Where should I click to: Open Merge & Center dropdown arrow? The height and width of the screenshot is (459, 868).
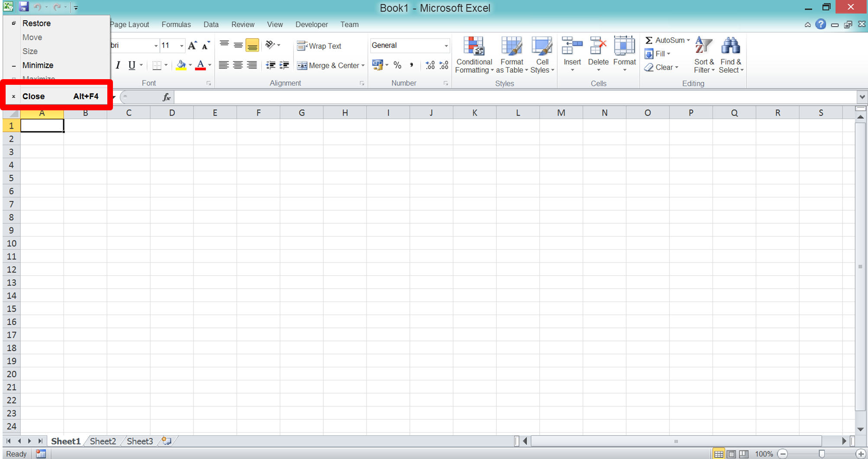click(363, 66)
